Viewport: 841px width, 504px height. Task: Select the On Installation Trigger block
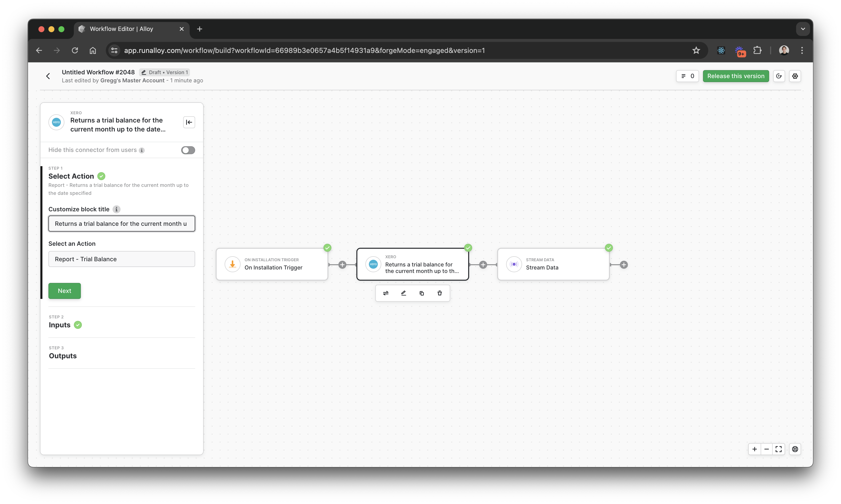[x=272, y=264]
